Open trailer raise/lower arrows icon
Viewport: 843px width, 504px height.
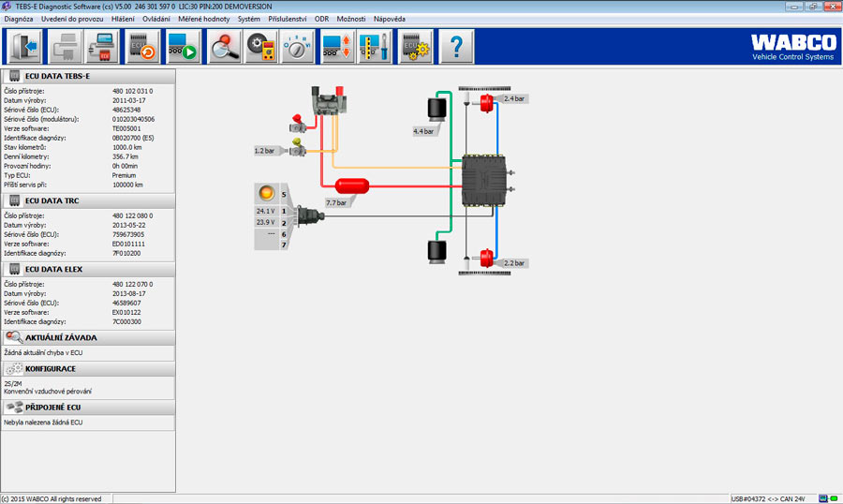point(337,47)
